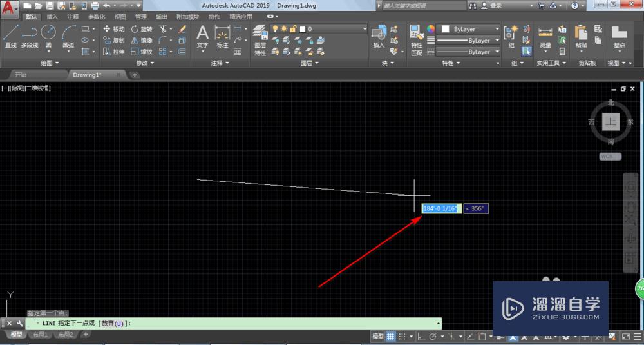
Task: Switch to the 视图 ribbon tab
Action: [x=120, y=17]
